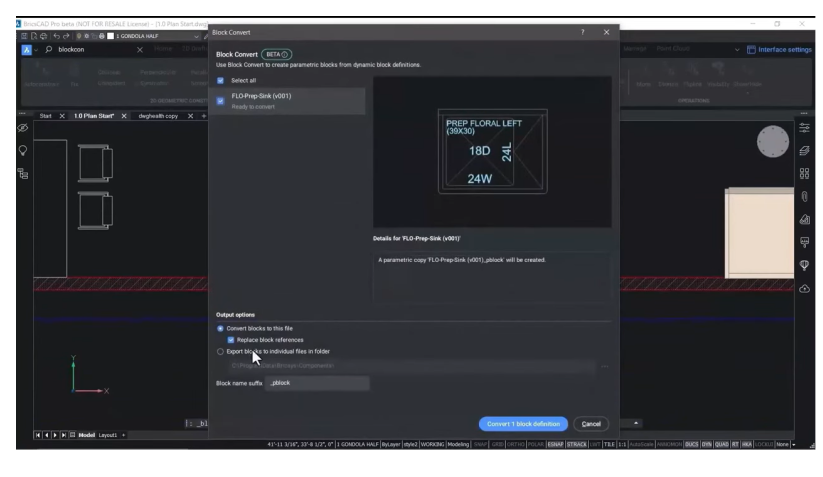Select Convert blocks to this file option
The height and width of the screenshot is (477, 823).
point(220,328)
